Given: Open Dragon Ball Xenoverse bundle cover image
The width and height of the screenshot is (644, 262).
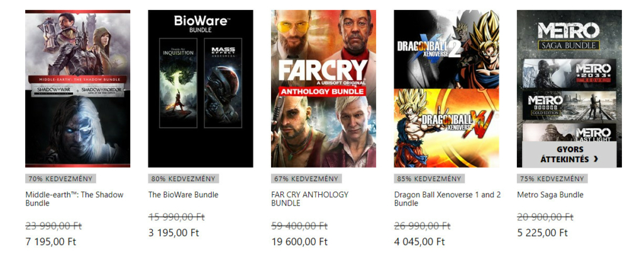Looking at the screenshot, I should 447,89.
